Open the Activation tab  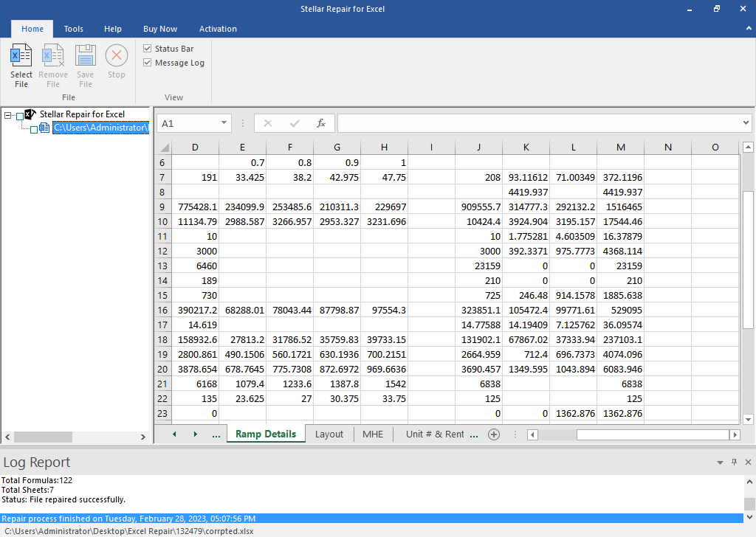(218, 29)
